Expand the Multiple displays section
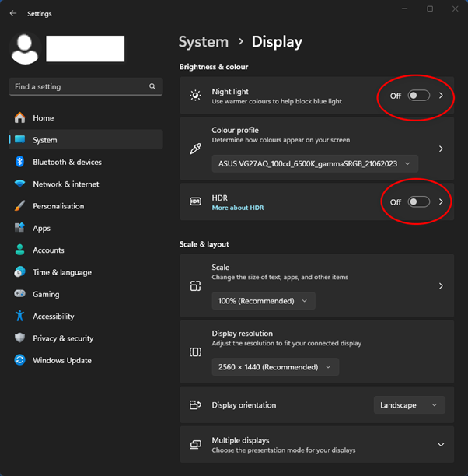The width and height of the screenshot is (468, 476). [440, 445]
